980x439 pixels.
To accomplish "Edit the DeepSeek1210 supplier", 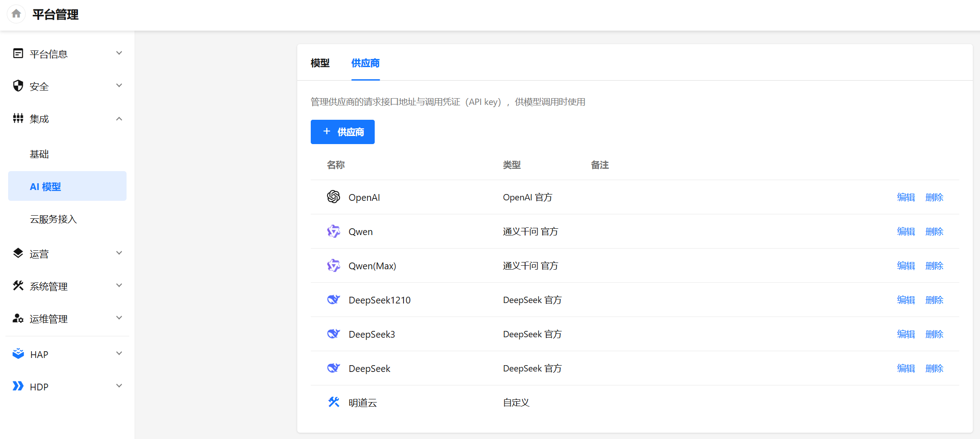I will (906, 300).
